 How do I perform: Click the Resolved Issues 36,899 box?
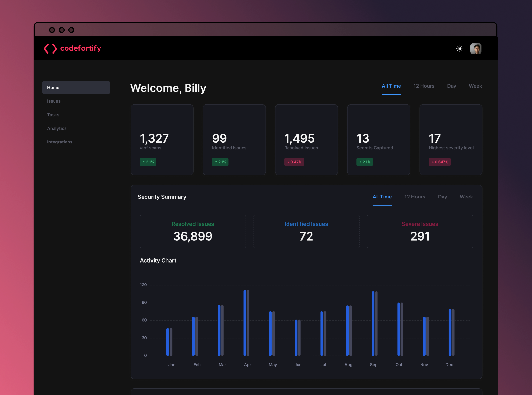pos(193,231)
